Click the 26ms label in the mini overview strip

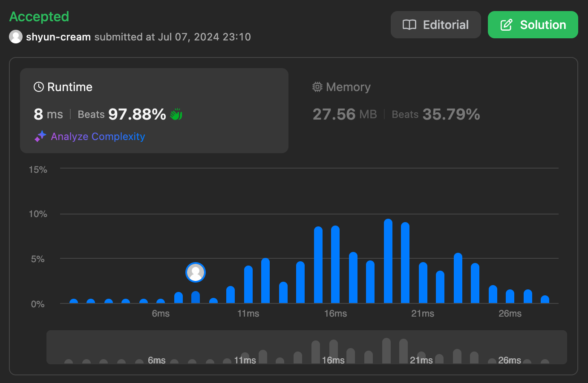pos(510,360)
